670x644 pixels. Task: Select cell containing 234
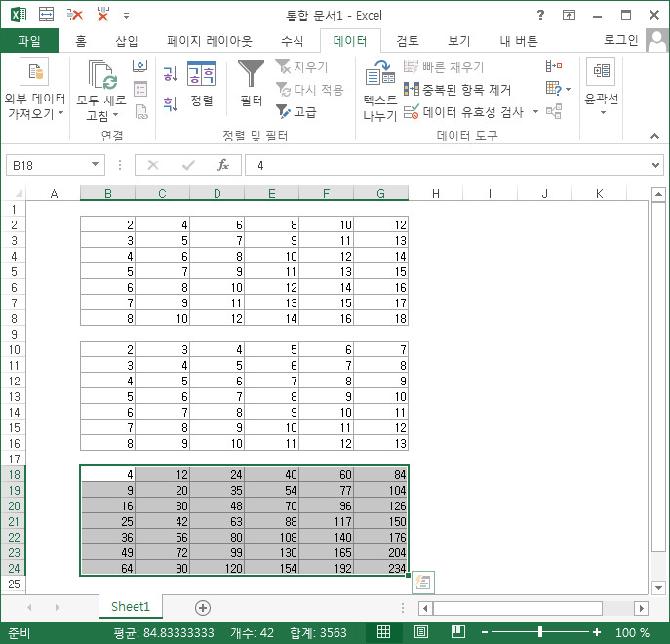(381, 568)
